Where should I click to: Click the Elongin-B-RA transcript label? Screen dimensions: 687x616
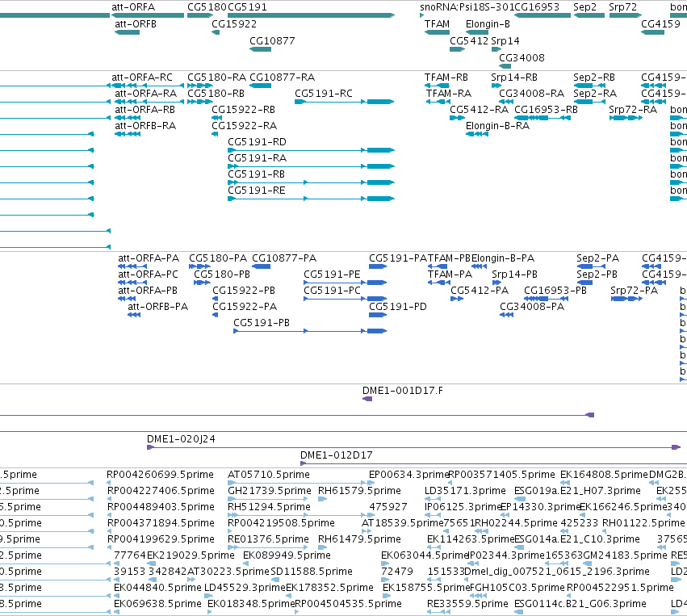(497, 126)
